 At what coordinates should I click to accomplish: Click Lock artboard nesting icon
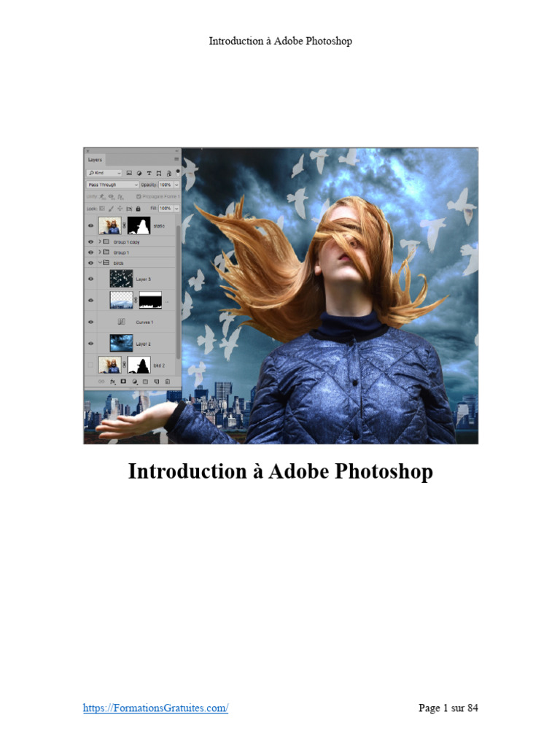coord(129,208)
